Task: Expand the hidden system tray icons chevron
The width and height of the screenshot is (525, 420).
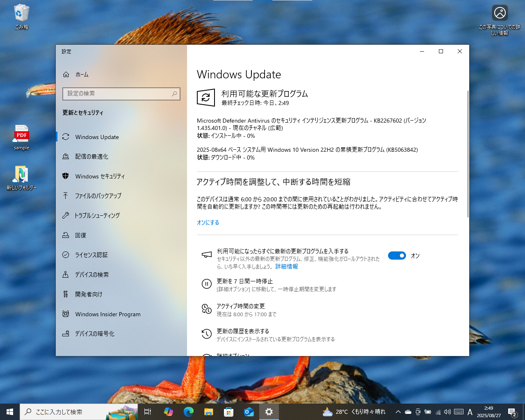Action: (398, 411)
